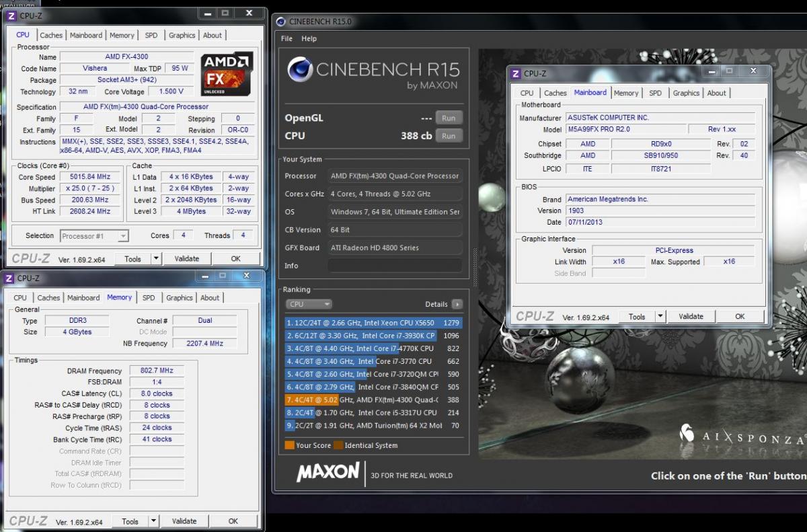Switch to Caches tab in the CPU-Z CPU window

(x=51, y=35)
